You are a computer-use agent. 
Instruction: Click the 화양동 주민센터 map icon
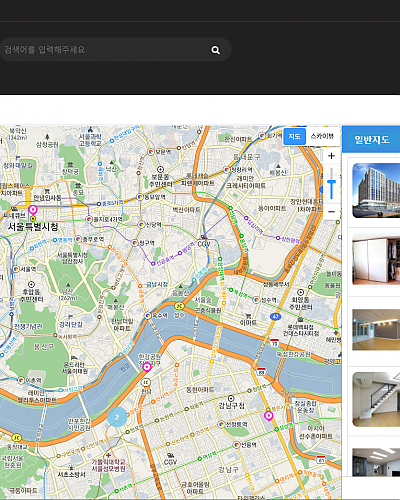tap(300, 292)
